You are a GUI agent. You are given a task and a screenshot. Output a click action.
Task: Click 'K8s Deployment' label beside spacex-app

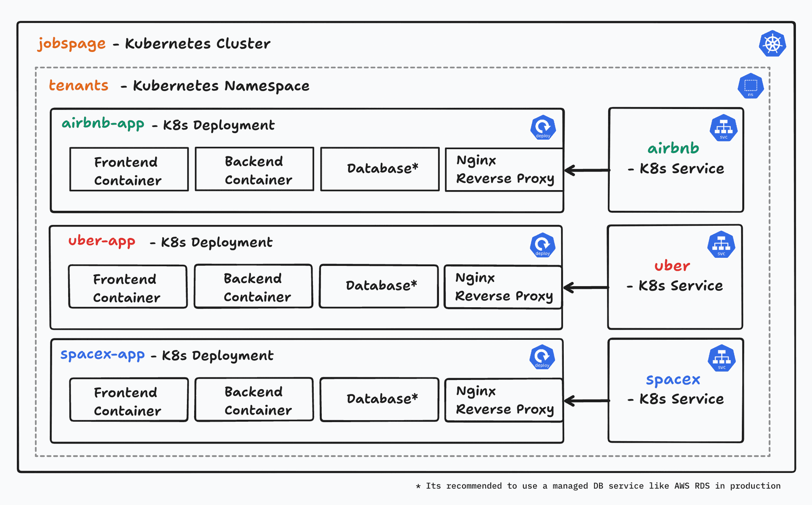click(218, 356)
